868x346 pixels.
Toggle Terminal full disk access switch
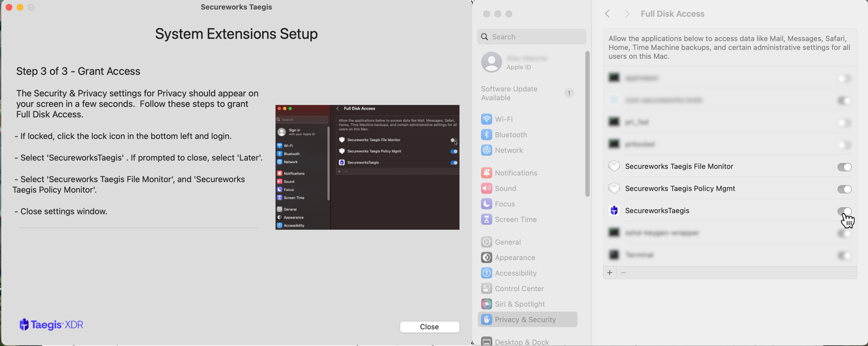pos(844,256)
